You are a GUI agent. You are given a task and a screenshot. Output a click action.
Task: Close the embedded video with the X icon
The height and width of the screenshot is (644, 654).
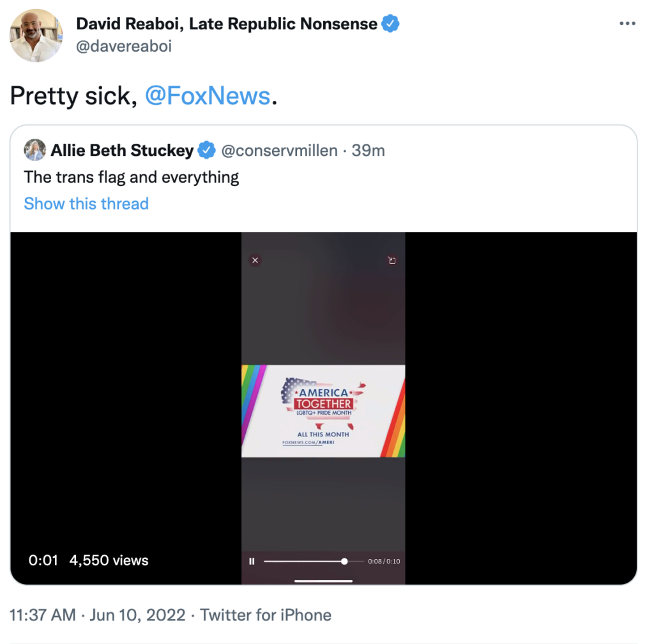(x=255, y=260)
